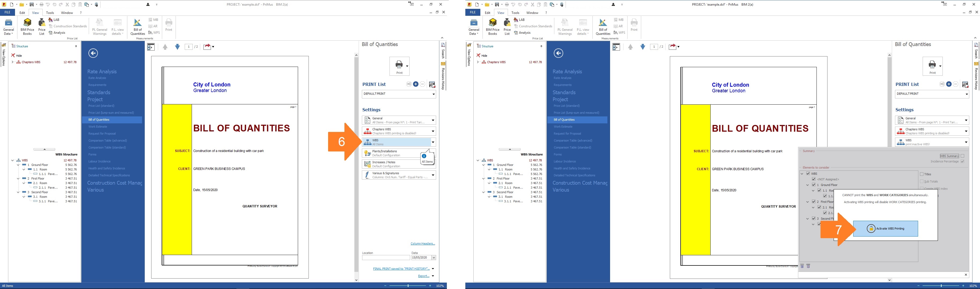The height and width of the screenshot is (289, 980).
Task: Open LAB in left window ribbon
Action: pyautogui.click(x=54, y=20)
